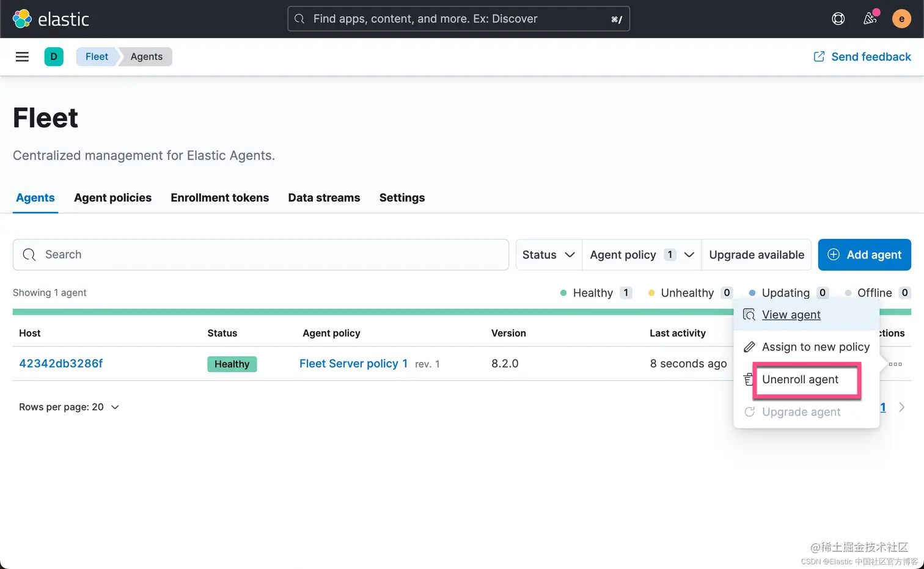Click the Last activity column header
Image resolution: width=924 pixels, height=569 pixels.
coord(678,333)
